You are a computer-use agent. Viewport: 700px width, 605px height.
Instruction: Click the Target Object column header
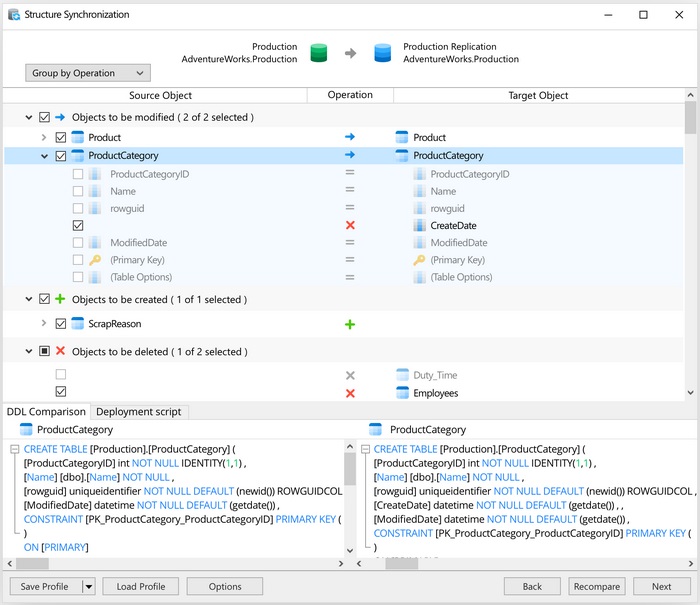point(538,95)
